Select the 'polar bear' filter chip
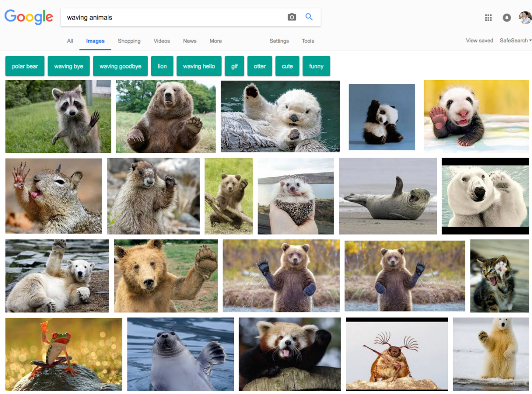This screenshot has width=532, height=394. pyautogui.click(x=25, y=66)
